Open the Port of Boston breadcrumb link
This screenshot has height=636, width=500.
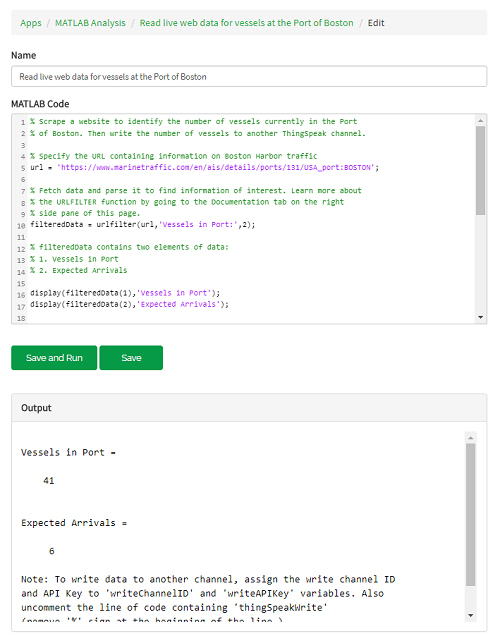click(246, 23)
